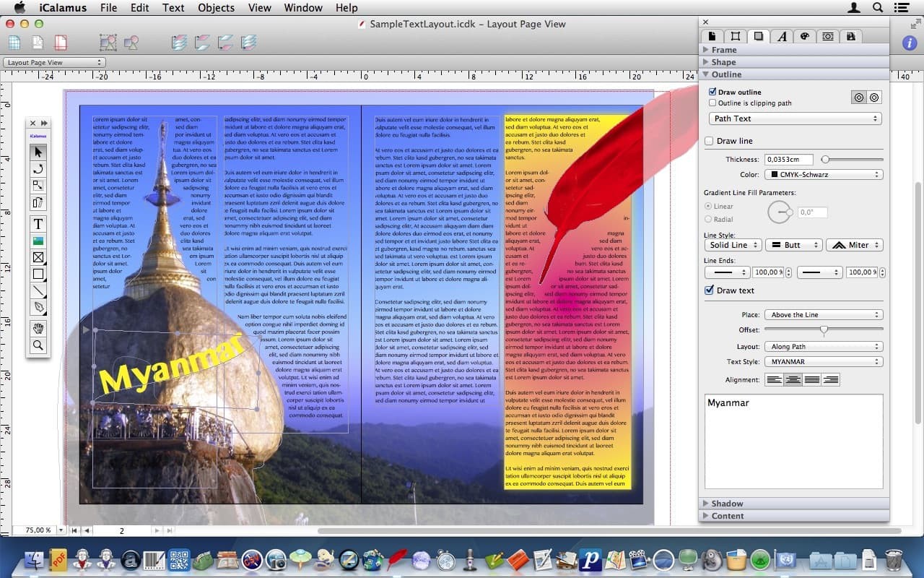924x578 pixels.
Task: Select the Rotate tool
Action: 38,169
